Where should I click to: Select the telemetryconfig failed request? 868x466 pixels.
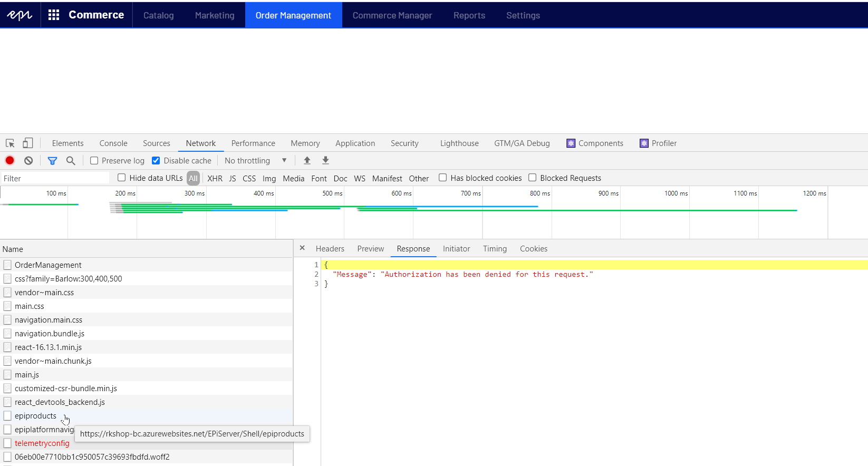click(42, 443)
